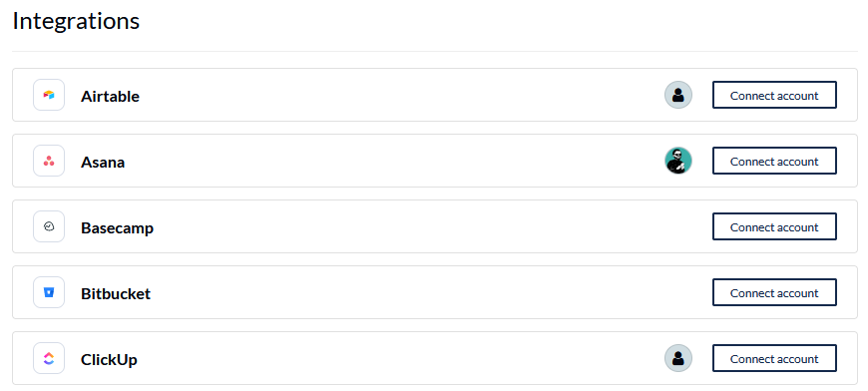
Task: Click the Integrations page heading
Action: point(76,22)
